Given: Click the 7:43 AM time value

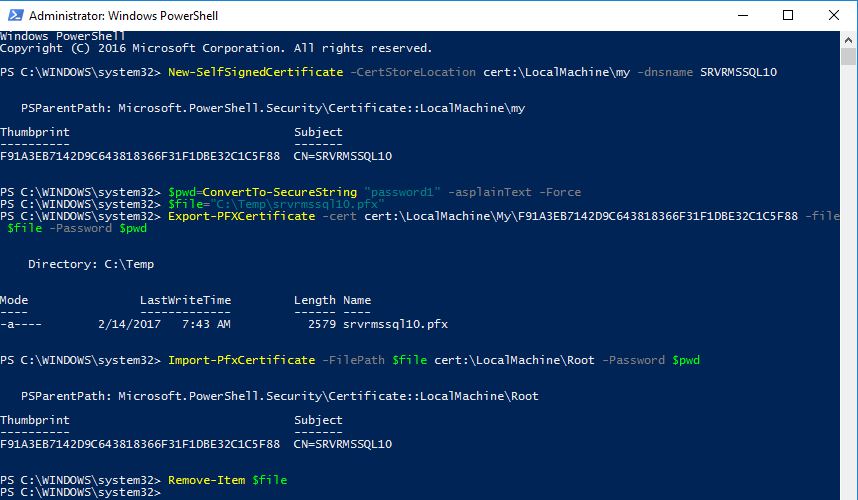Looking at the screenshot, I should coord(206,324).
